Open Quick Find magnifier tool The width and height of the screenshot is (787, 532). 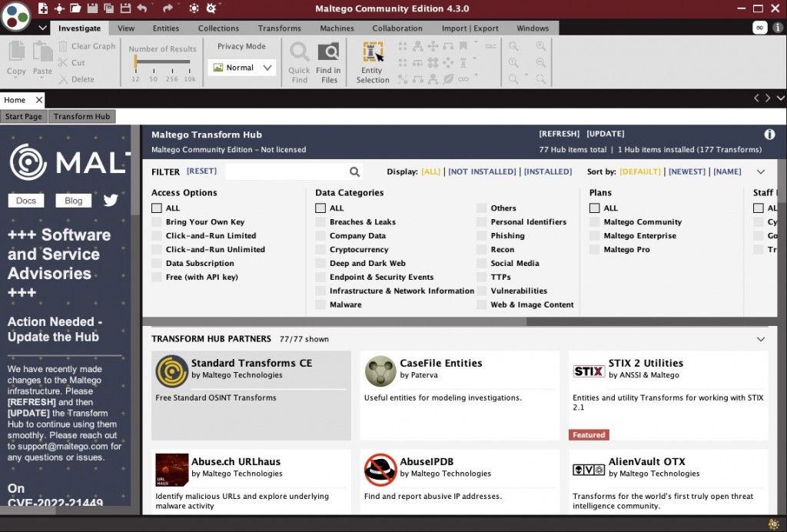[300, 62]
